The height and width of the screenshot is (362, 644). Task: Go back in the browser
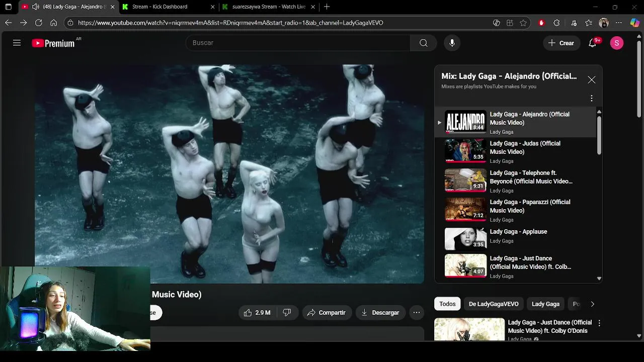pyautogui.click(x=8, y=23)
